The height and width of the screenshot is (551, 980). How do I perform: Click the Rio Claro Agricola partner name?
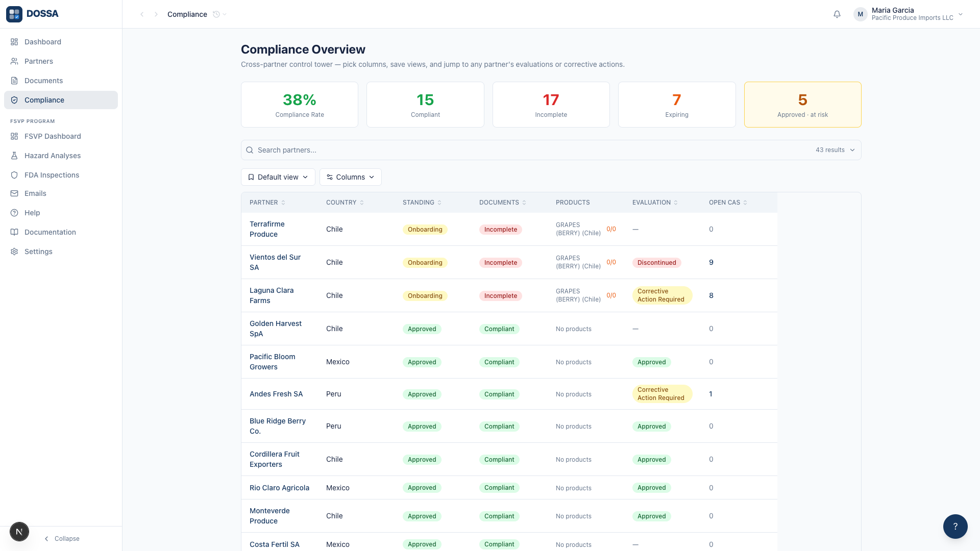click(x=279, y=488)
